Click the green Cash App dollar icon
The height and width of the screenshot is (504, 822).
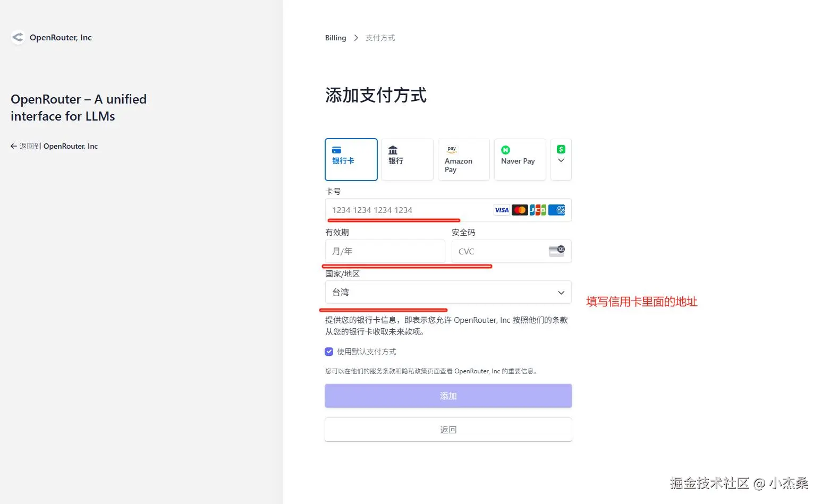pos(561,149)
